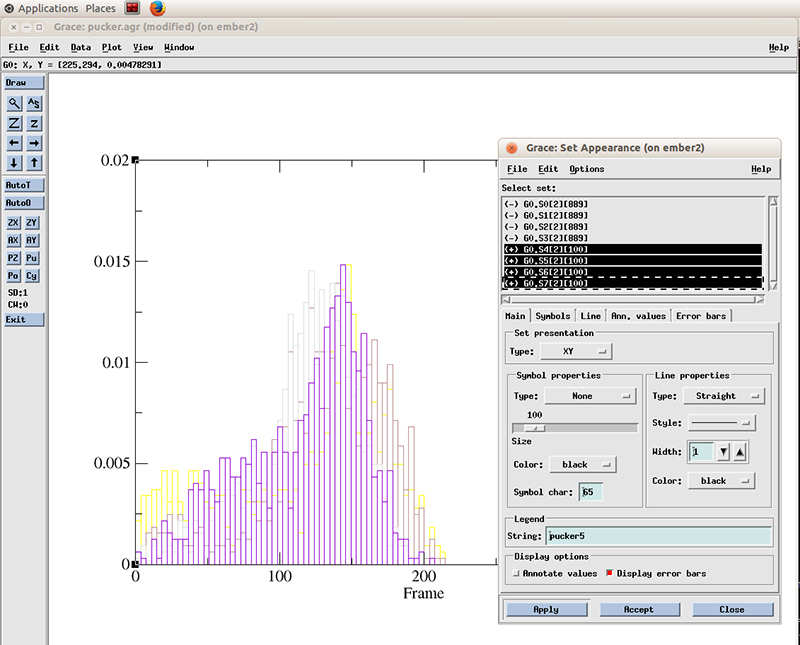Launch Firefox from the top panel
This screenshot has height=645, width=800.
tap(158, 8)
